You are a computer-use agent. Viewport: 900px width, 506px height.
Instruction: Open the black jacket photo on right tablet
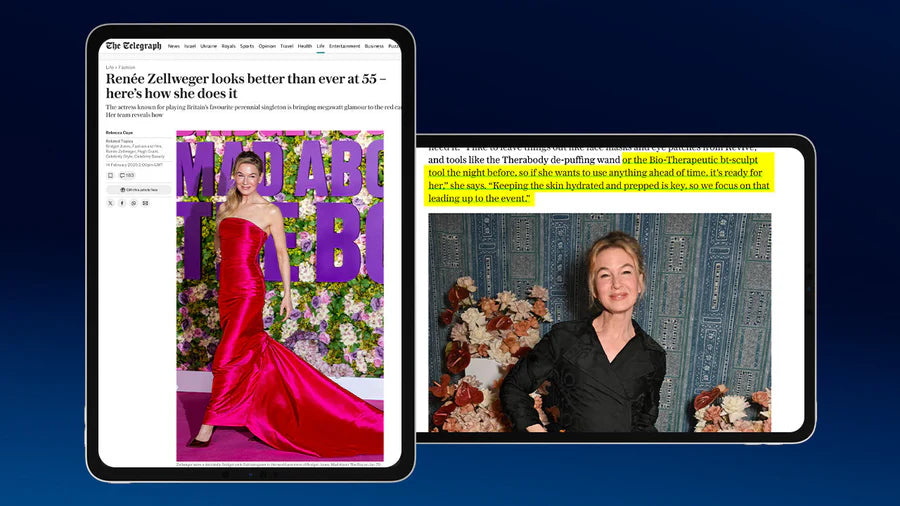(x=600, y=322)
